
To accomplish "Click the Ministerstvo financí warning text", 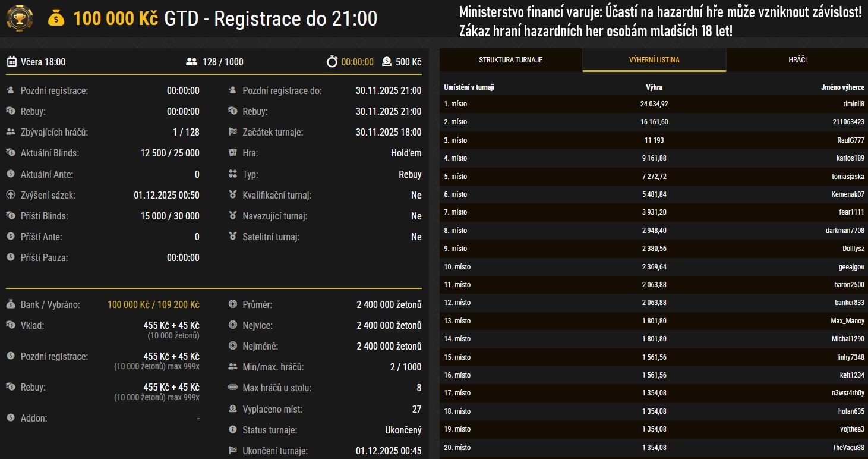I will tap(660, 21).
